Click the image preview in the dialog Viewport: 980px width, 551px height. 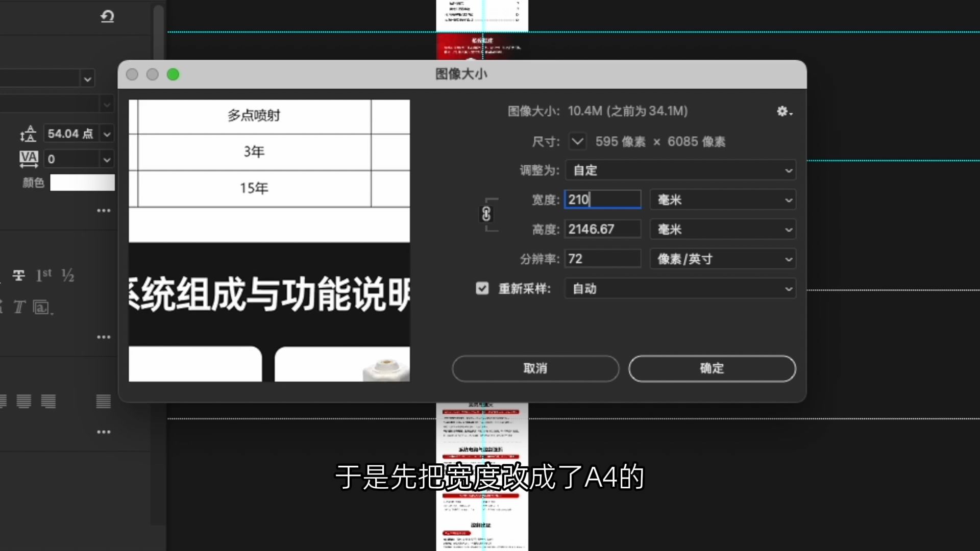(269, 240)
